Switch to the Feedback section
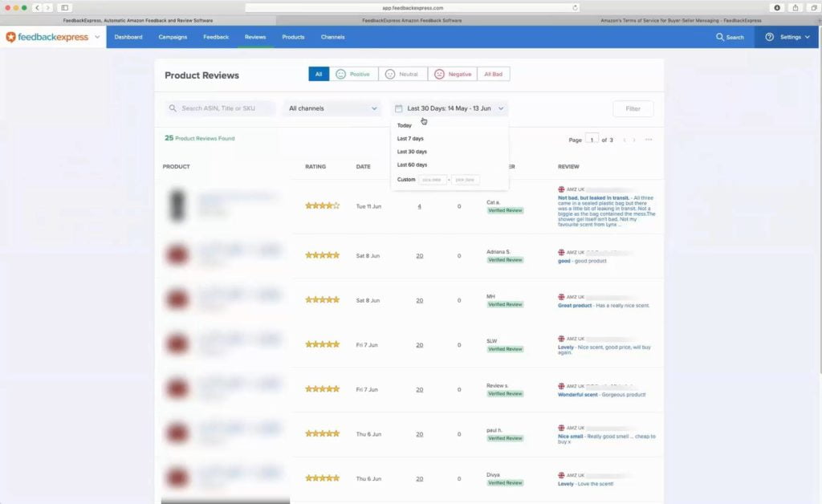The width and height of the screenshot is (822, 504). coord(216,37)
